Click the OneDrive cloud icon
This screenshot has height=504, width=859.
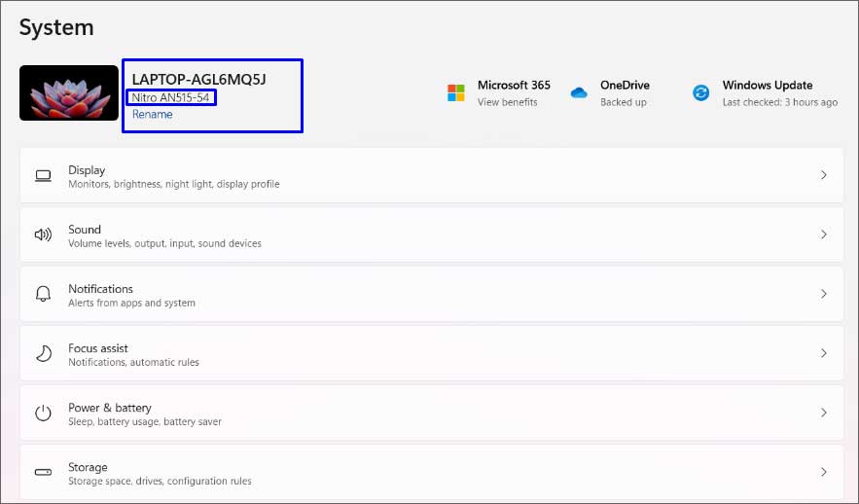[579, 93]
